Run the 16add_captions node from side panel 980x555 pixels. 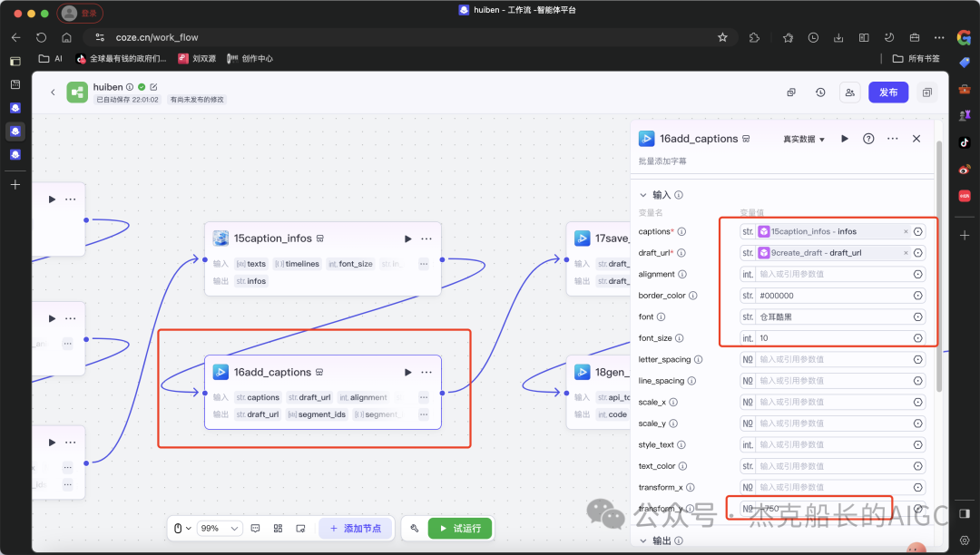(845, 139)
